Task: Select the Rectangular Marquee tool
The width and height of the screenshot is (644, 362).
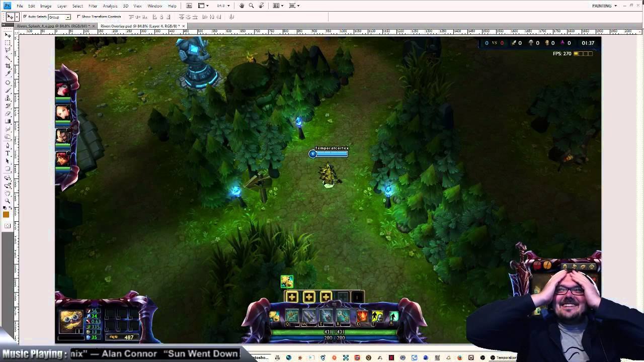Action: pos(8,43)
